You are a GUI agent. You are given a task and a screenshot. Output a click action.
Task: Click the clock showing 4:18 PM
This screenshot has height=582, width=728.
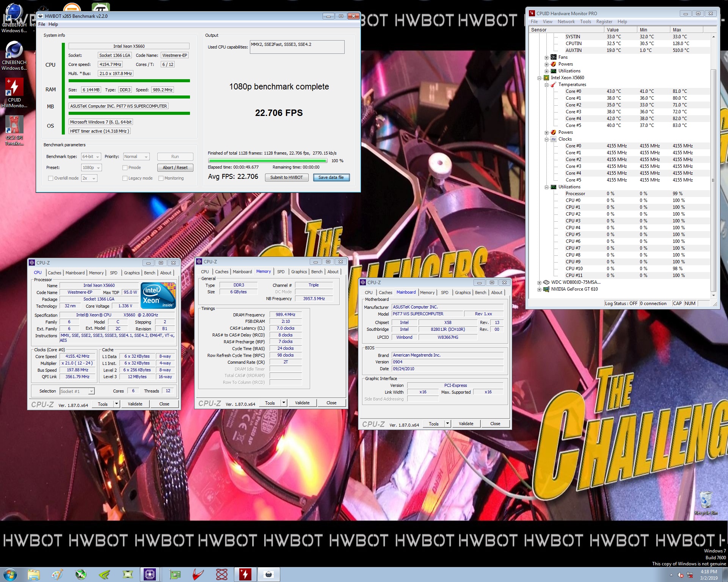(709, 571)
